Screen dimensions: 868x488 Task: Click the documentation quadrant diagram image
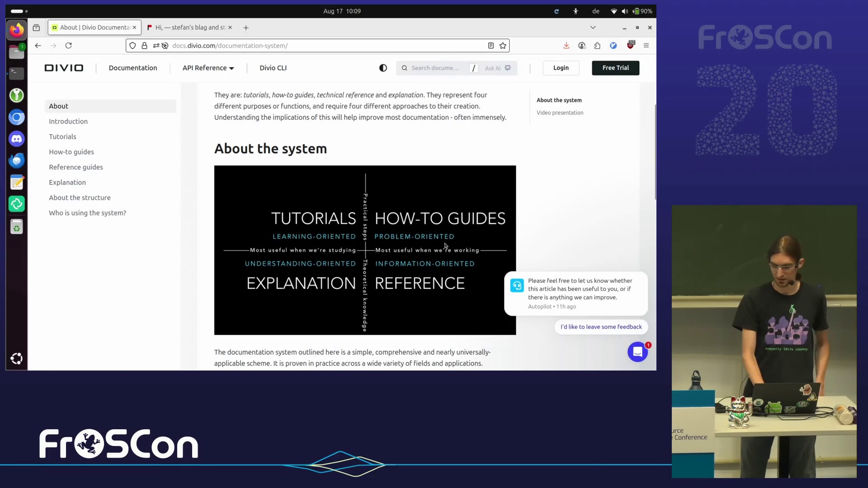365,250
